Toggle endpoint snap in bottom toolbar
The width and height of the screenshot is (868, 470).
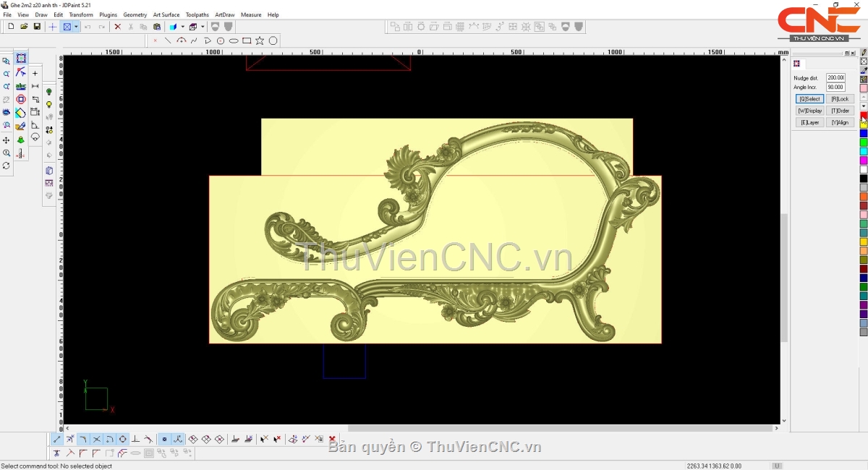pyautogui.click(x=57, y=439)
